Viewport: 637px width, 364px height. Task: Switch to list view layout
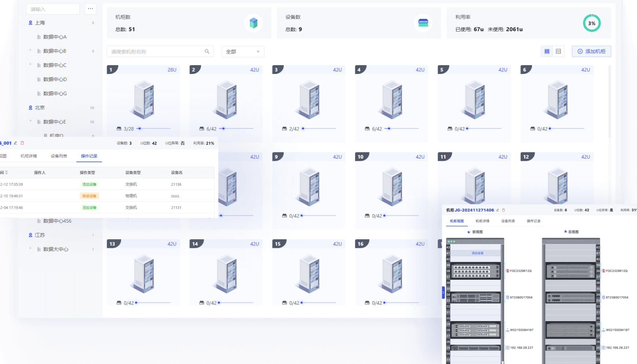coord(558,52)
